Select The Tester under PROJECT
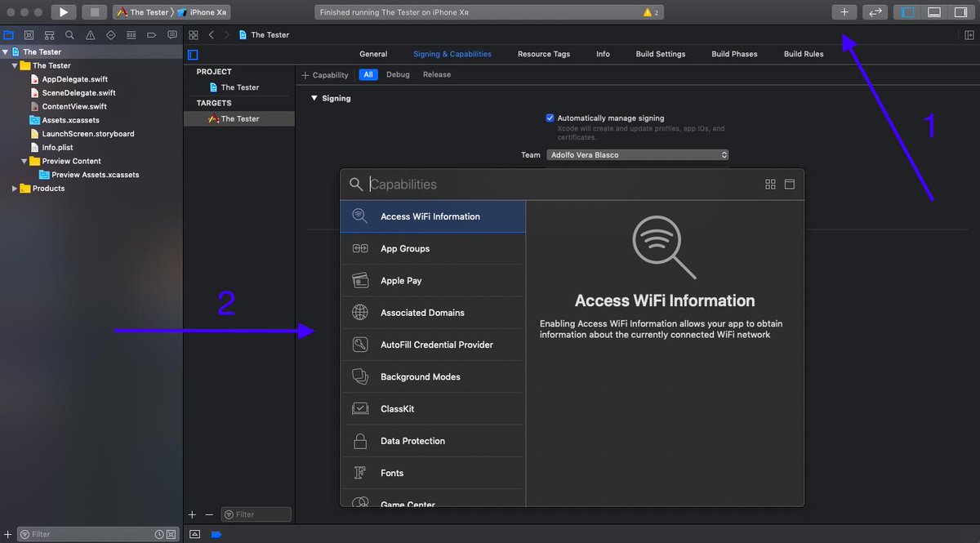This screenshot has height=543, width=980. tap(238, 87)
